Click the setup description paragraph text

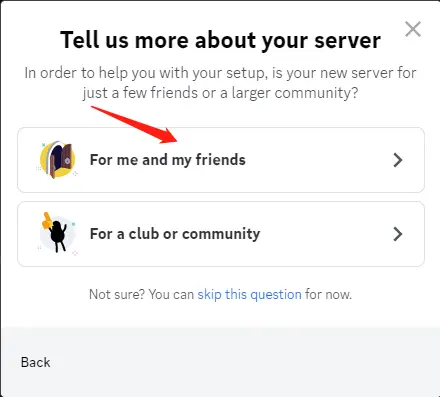pos(220,83)
